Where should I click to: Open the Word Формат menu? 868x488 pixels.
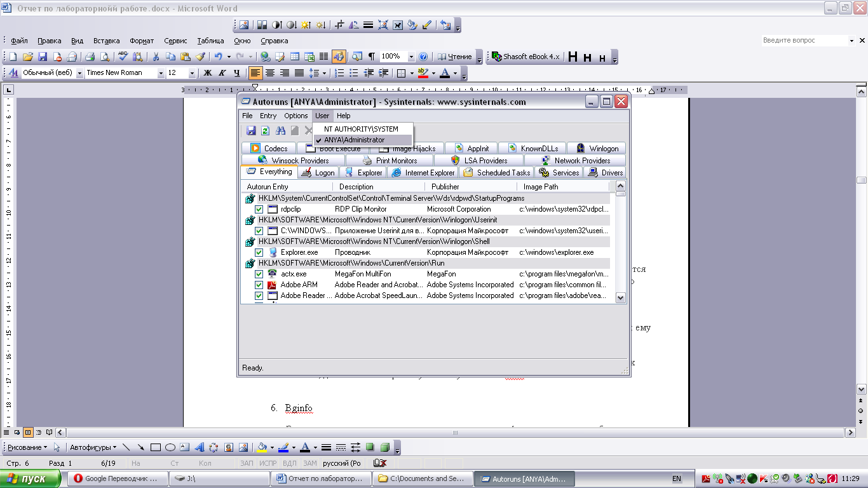click(x=141, y=41)
